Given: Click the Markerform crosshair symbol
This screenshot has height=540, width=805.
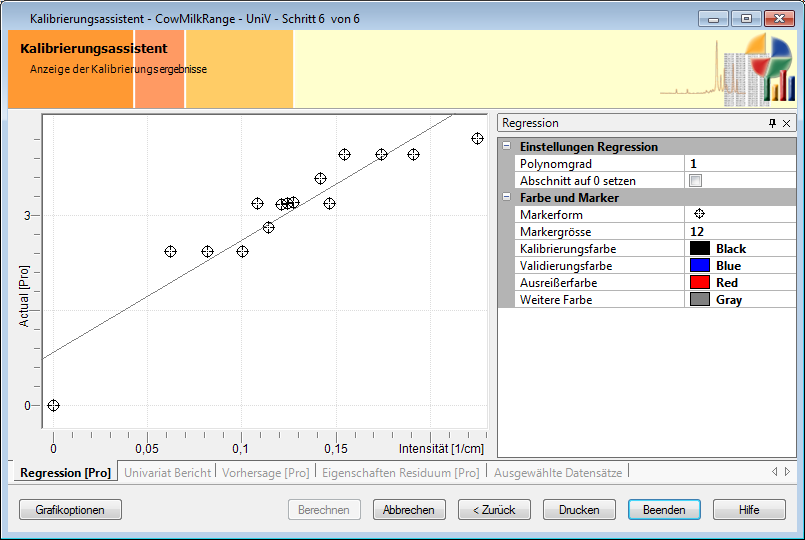Looking at the screenshot, I should pyautogui.click(x=699, y=214).
